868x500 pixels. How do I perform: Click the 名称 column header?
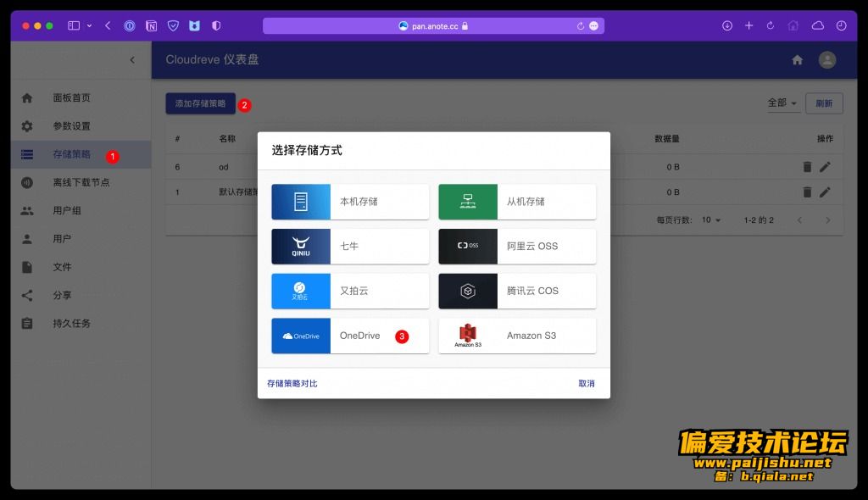coord(227,138)
